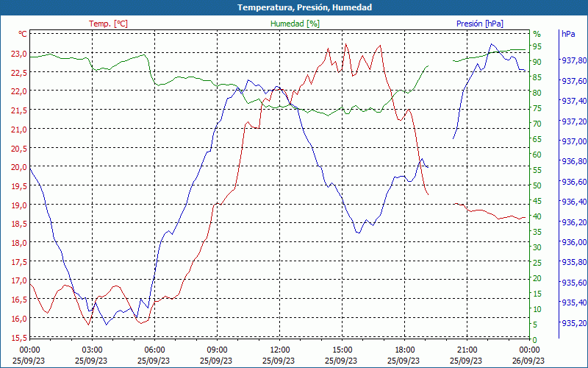Click the 70 humidity axis value

(537, 124)
